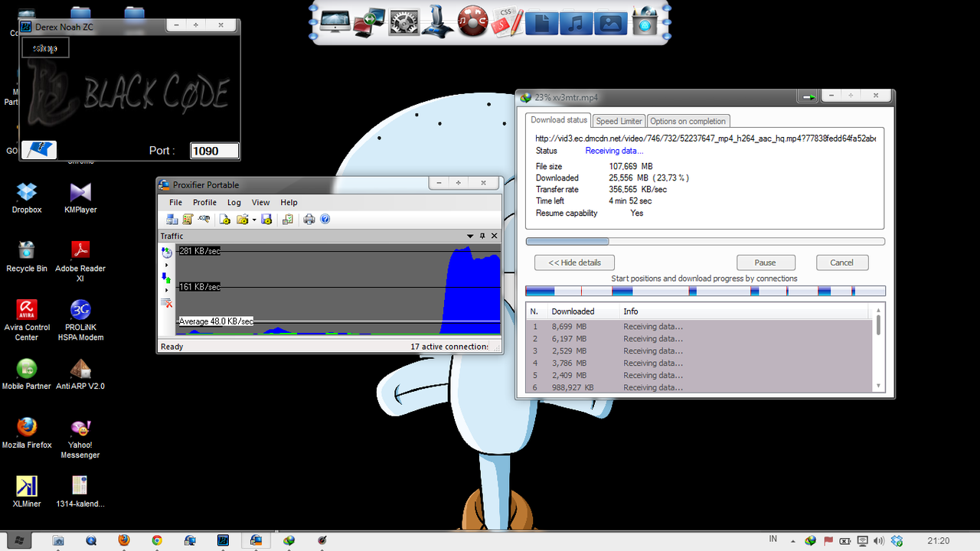The width and height of the screenshot is (980, 551).
Task: Open Help menu in Proxifier
Action: click(289, 203)
